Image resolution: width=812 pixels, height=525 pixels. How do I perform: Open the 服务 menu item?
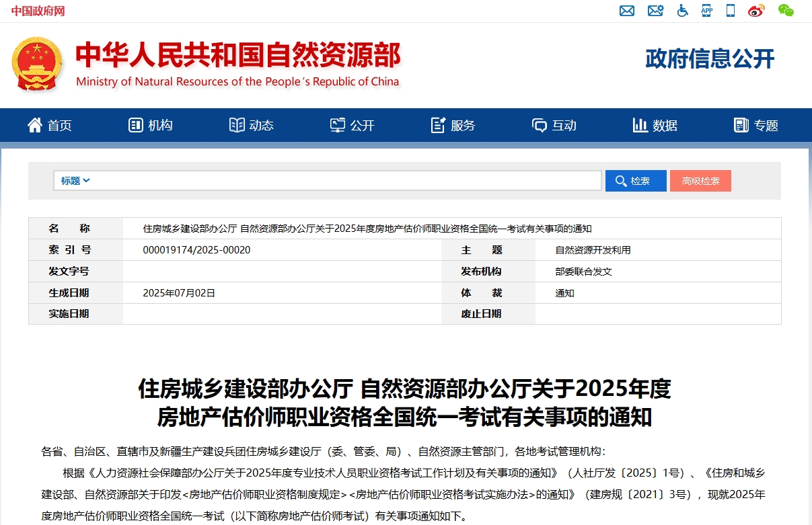click(x=453, y=125)
